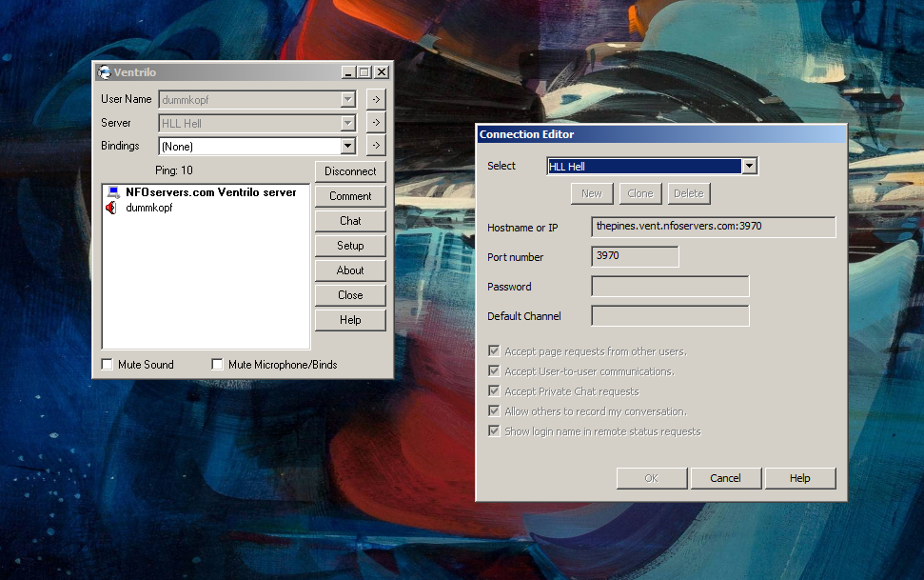This screenshot has height=580, width=924.
Task: Toggle Accept Private Chat requests
Action: (x=494, y=391)
